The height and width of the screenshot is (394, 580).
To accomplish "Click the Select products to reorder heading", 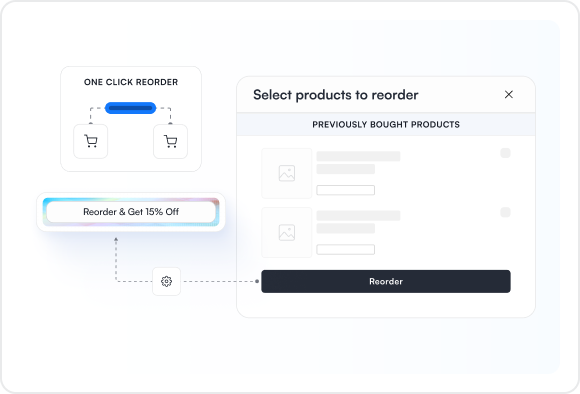I will [335, 95].
